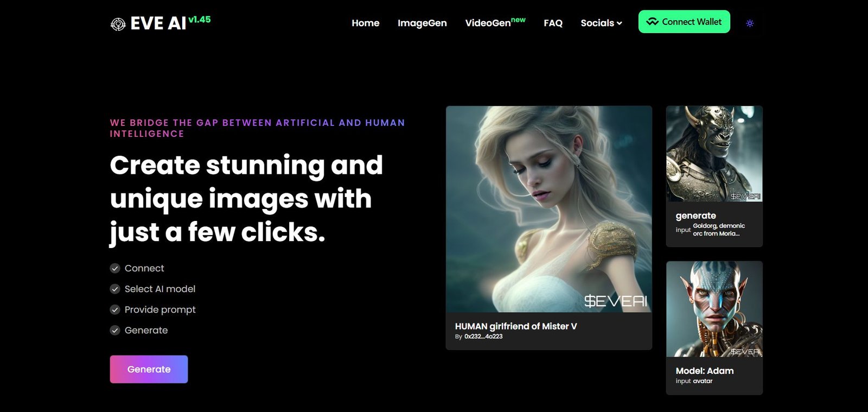Click the EVE AI brand name text
The image size is (868, 412).
coord(158,23)
